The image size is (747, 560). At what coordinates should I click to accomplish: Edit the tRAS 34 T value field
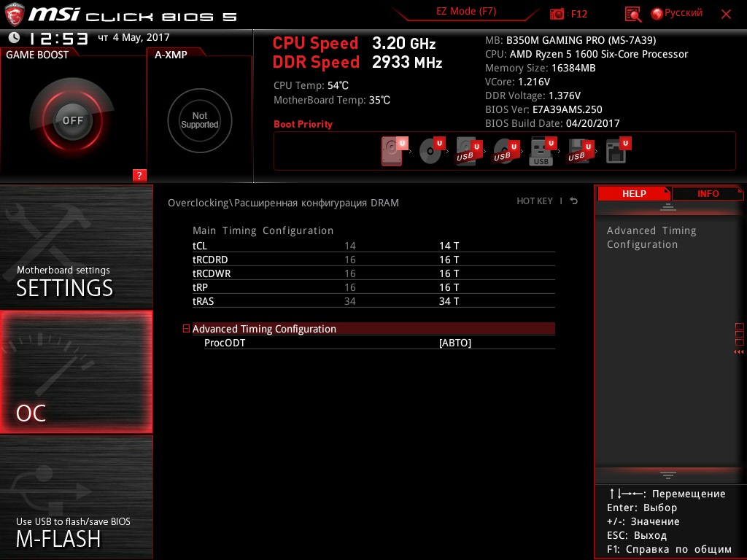click(449, 301)
